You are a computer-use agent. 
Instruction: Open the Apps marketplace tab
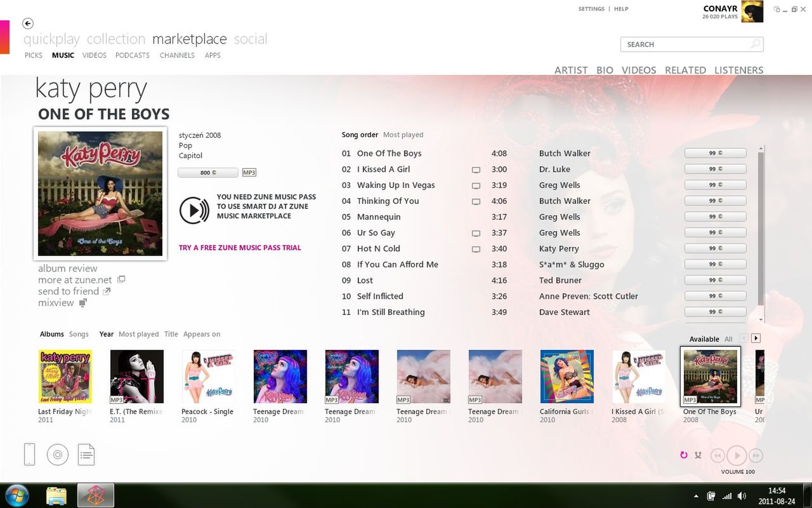click(213, 55)
